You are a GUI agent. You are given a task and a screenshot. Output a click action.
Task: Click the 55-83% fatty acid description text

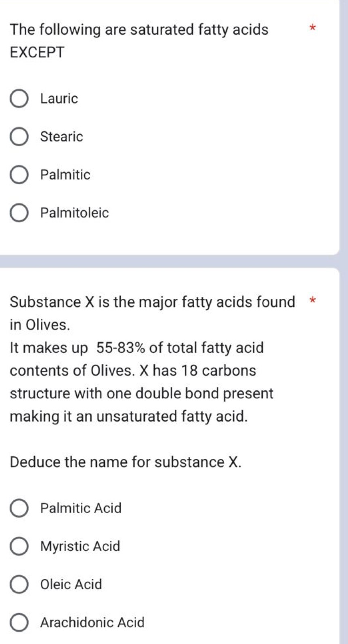point(137,348)
